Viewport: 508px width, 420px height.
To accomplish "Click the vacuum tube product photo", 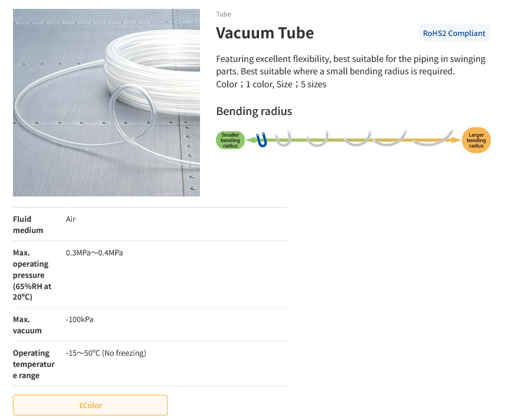I will (x=106, y=102).
